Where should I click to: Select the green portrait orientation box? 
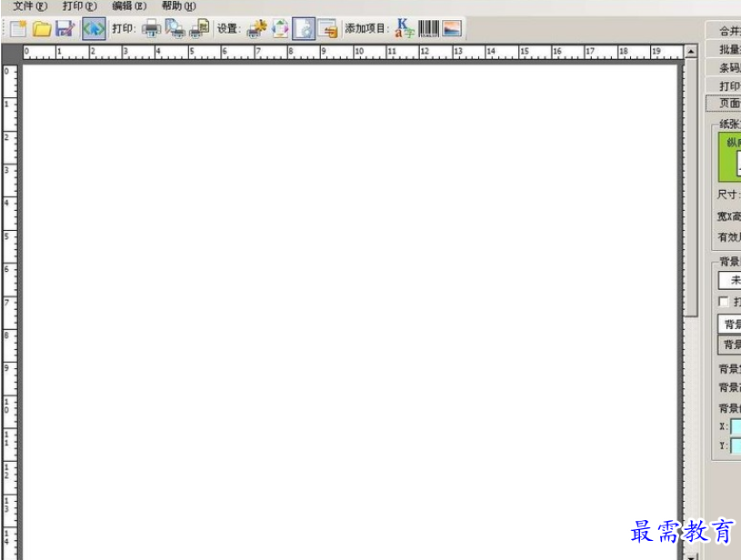pyautogui.click(x=730, y=157)
